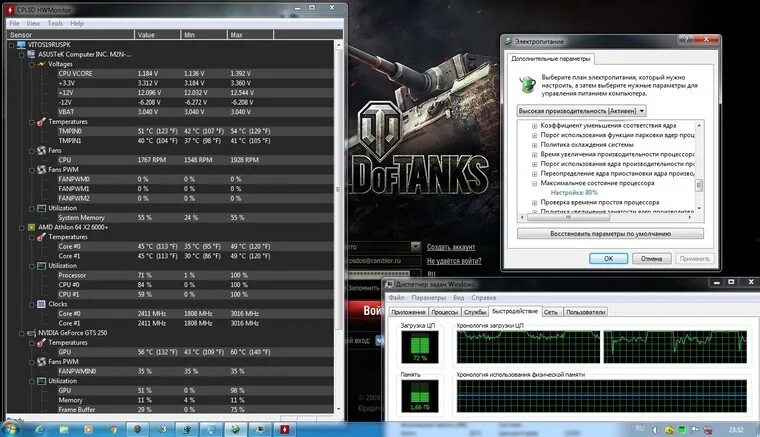
Task: Open the Help menu in HWMonitor
Action: (x=77, y=23)
